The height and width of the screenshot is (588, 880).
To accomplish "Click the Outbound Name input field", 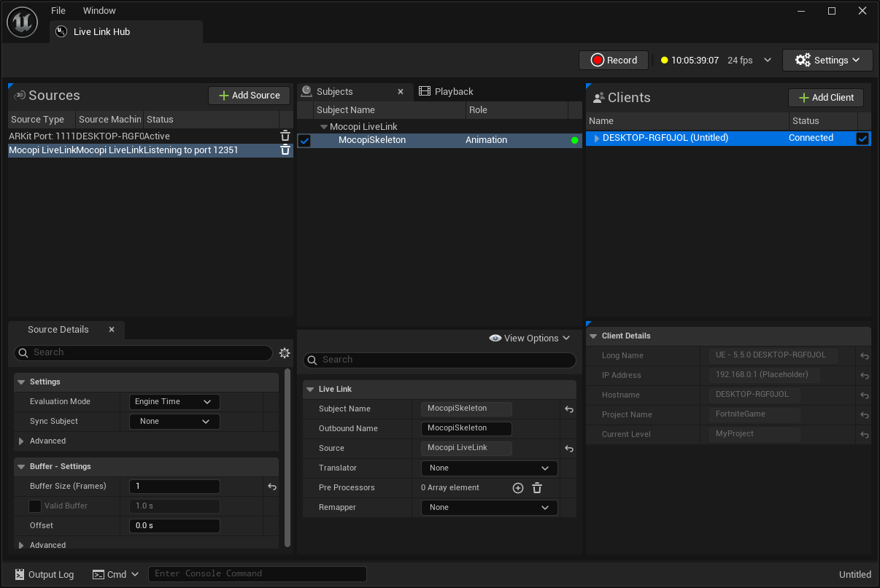I will pyautogui.click(x=466, y=429).
